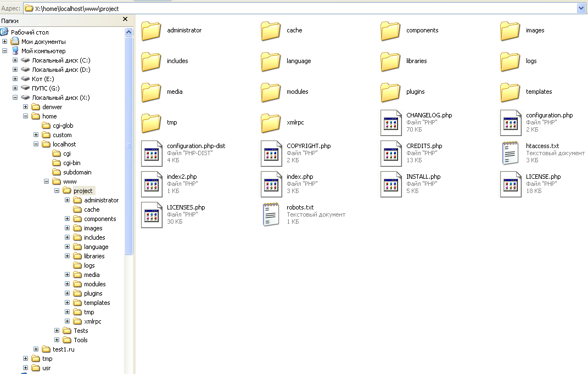
Task: Click the xmlrpc folder icon in file pane
Action: [271, 122]
